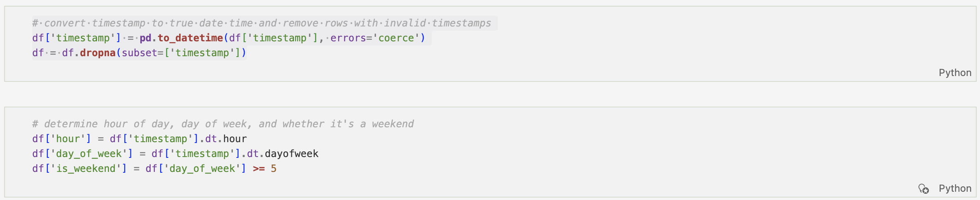Image resolution: width=980 pixels, height=200 pixels.
Task: Click the dropna method call
Action: click(x=97, y=53)
